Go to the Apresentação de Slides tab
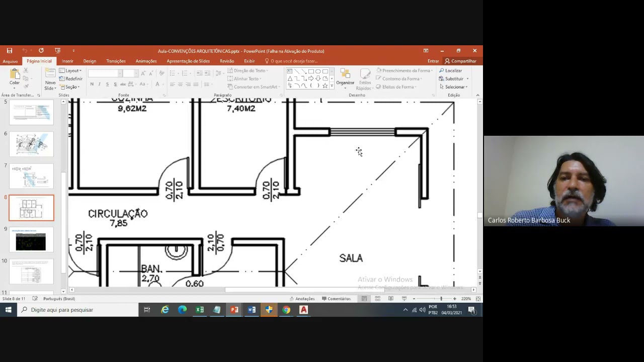Viewport: 644px width, 362px height. pyautogui.click(x=188, y=61)
